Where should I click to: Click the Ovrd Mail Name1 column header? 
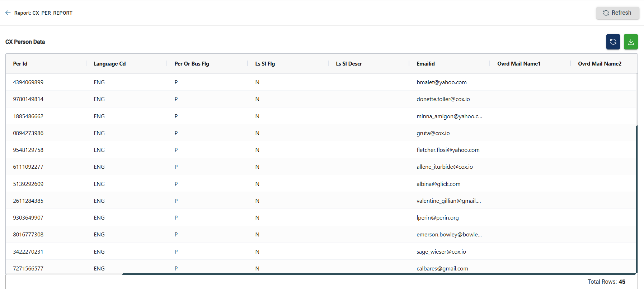[518, 64]
